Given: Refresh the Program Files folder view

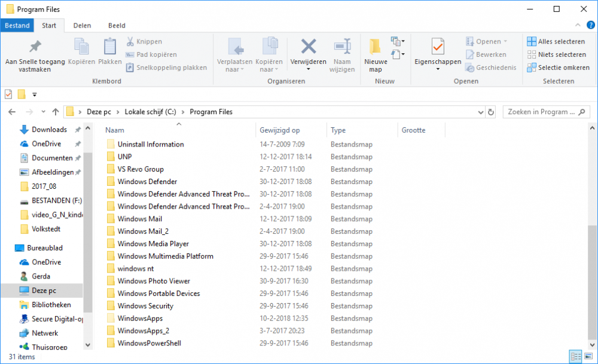Looking at the screenshot, I should click(491, 112).
